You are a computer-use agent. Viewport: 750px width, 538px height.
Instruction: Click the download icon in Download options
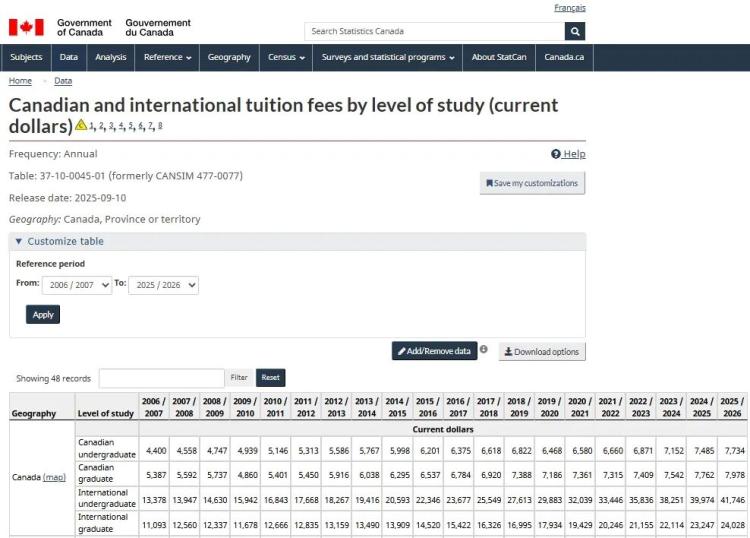[x=508, y=351]
